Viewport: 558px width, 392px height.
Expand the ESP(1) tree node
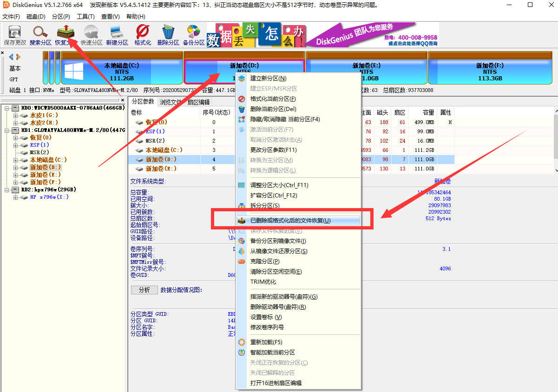pos(15,145)
